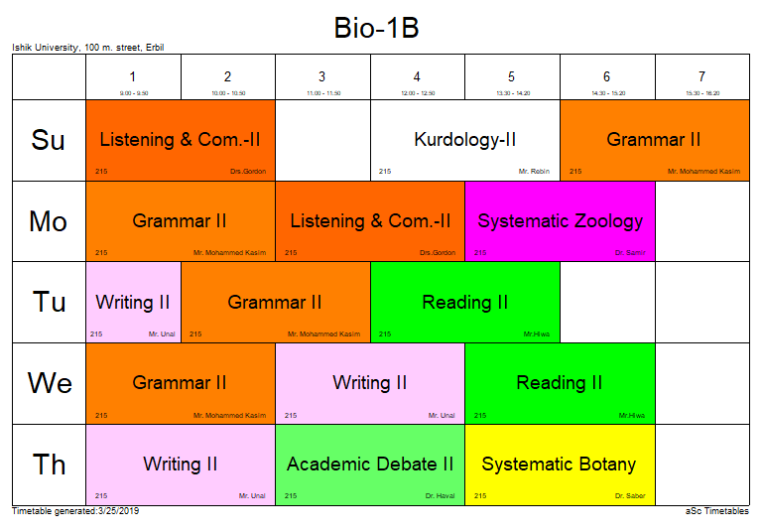Select the period 1 column header
The height and width of the screenshot is (532, 763).
pos(133,77)
